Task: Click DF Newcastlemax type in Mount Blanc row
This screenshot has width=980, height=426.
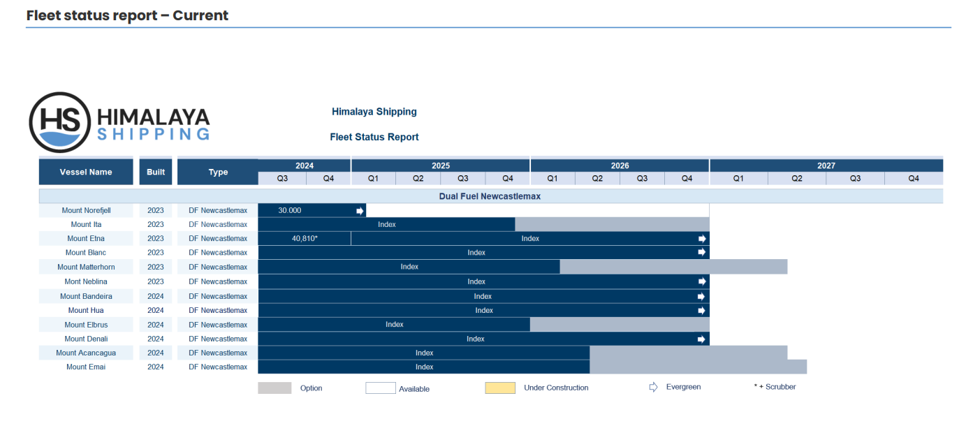Action: click(218, 253)
